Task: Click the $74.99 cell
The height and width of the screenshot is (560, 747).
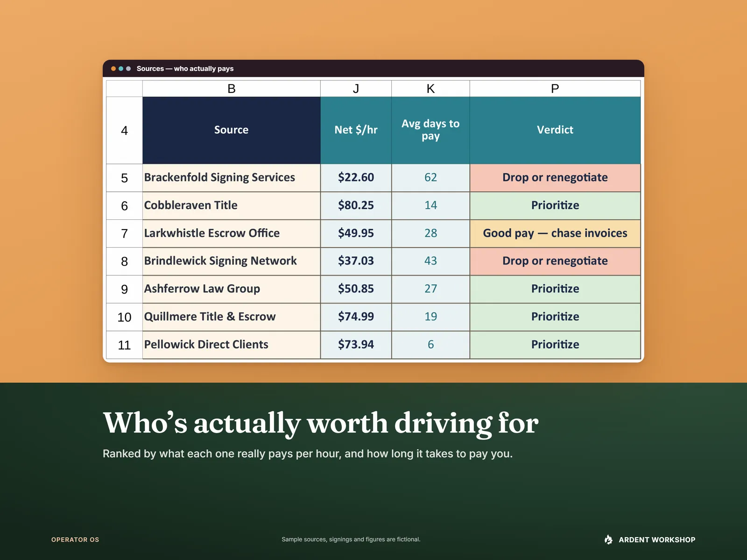Action: coord(356,317)
